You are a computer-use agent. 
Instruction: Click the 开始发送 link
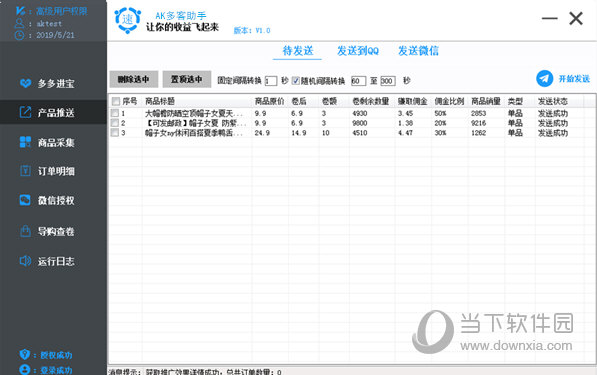click(574, 79)
